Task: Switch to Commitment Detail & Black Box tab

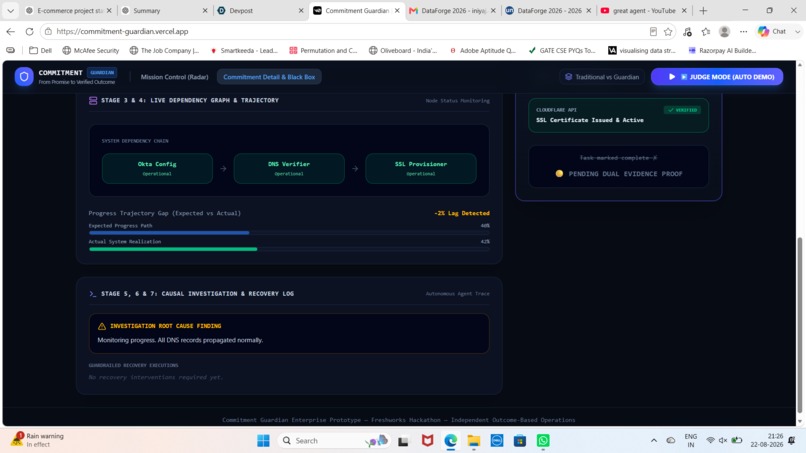Action: 269,77
